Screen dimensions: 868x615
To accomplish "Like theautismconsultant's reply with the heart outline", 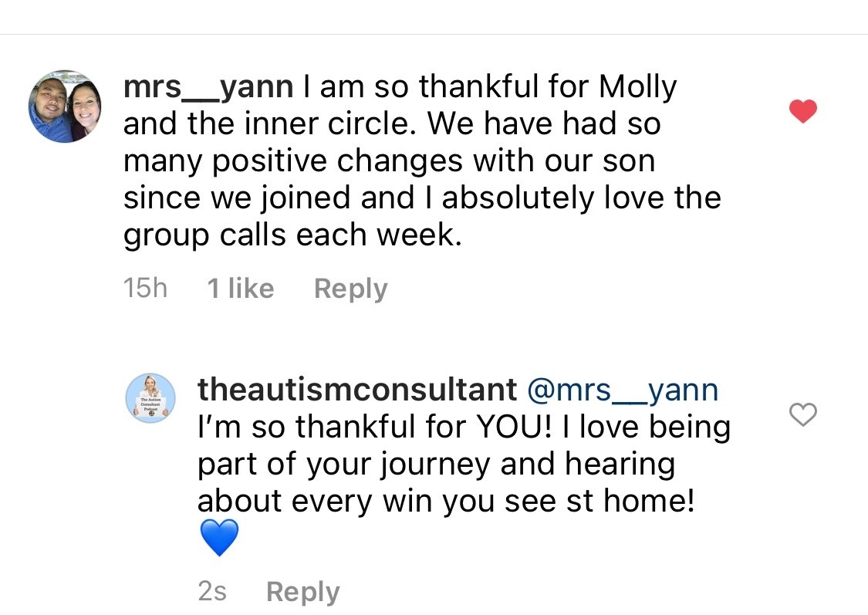I will tap(803, 415).
